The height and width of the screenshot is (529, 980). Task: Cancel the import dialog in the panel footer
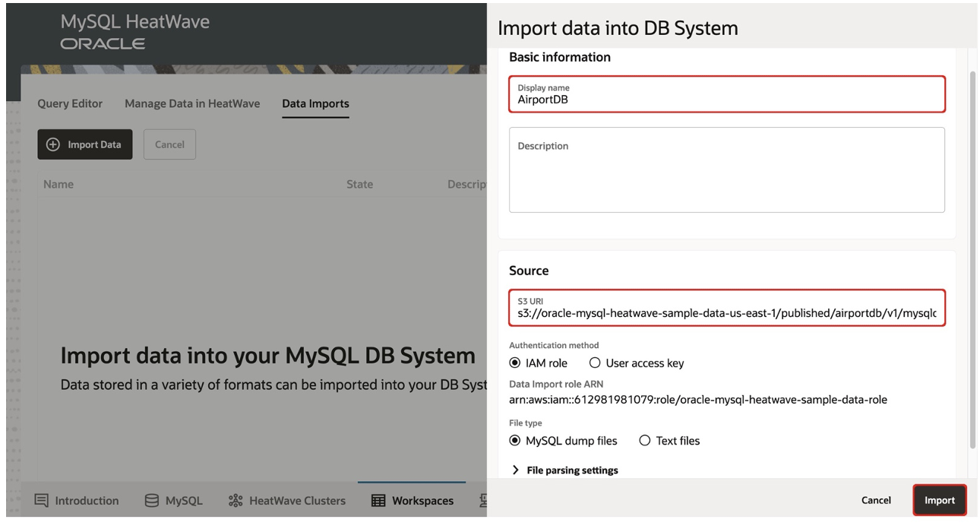[x=876, y=500]
